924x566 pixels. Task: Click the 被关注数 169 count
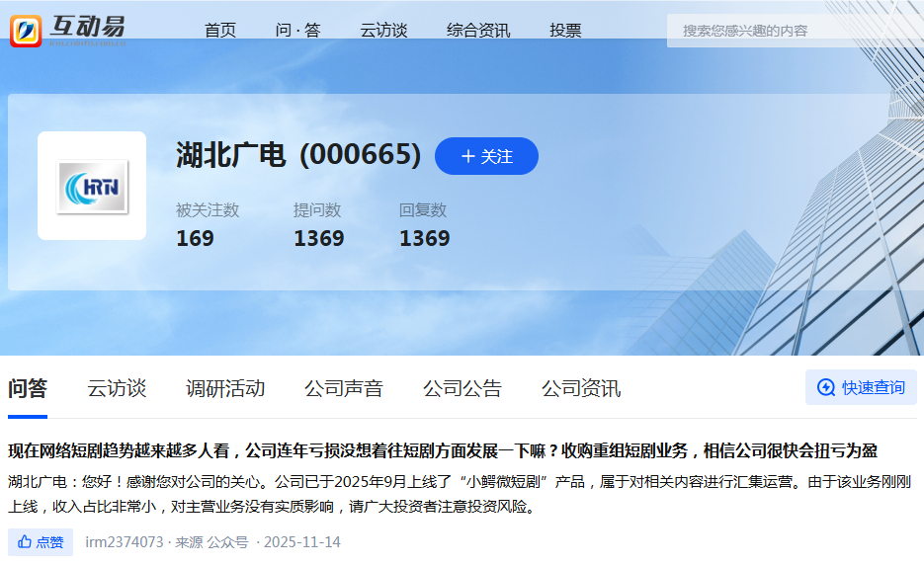(x=208, y=224)
